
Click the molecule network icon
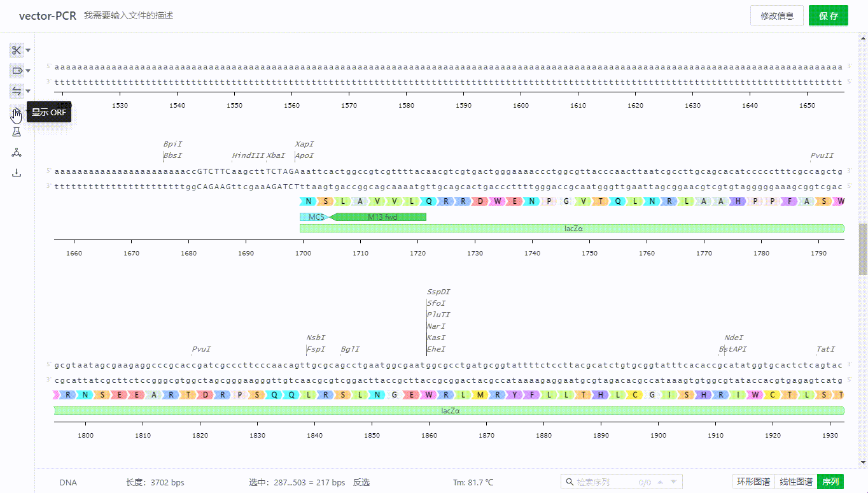coord(17,152)
